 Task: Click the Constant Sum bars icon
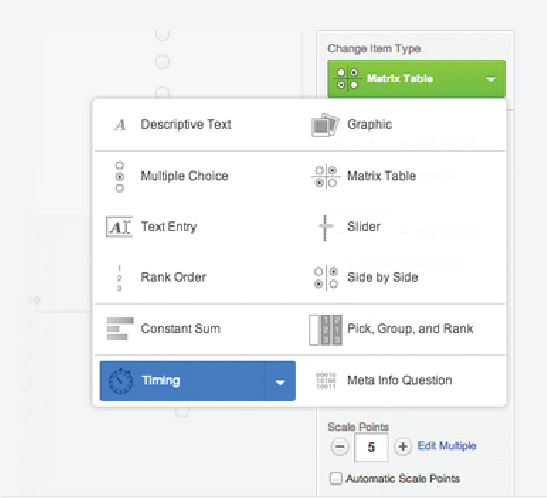(x=120, y=328)
